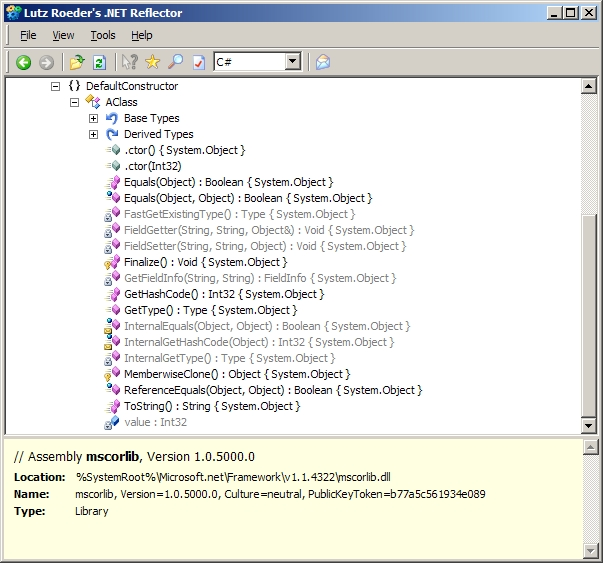603x563 pixels.
Task: Collapse the AClass tree node
Action: 74,102
